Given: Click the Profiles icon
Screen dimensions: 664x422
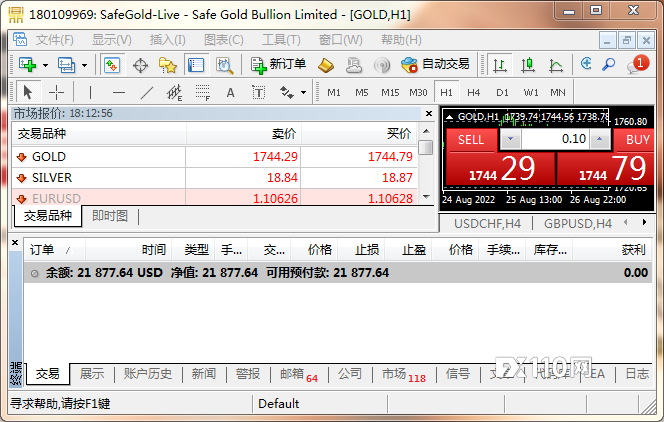Looking at the screenshot, I should pyautogui.click(x=66, y=65).
